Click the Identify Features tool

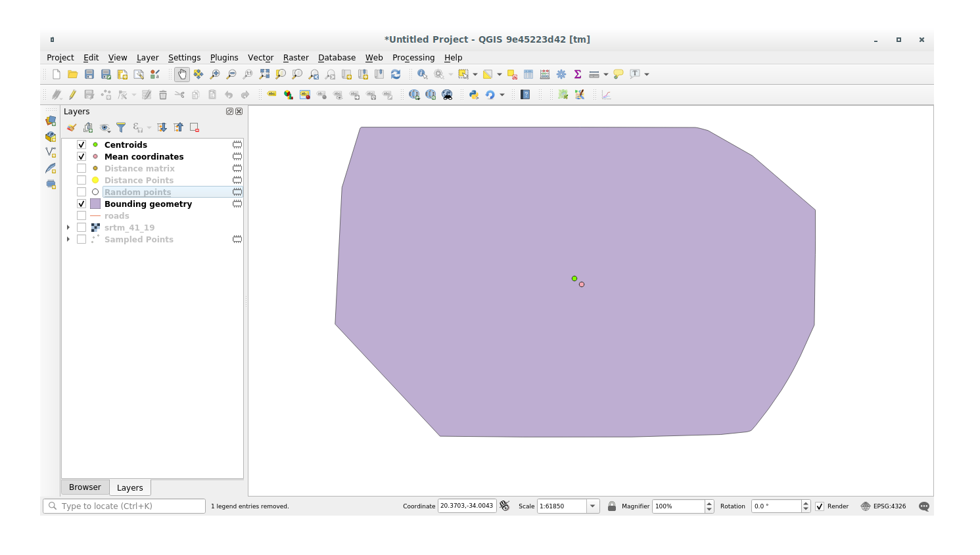point(422,74)
